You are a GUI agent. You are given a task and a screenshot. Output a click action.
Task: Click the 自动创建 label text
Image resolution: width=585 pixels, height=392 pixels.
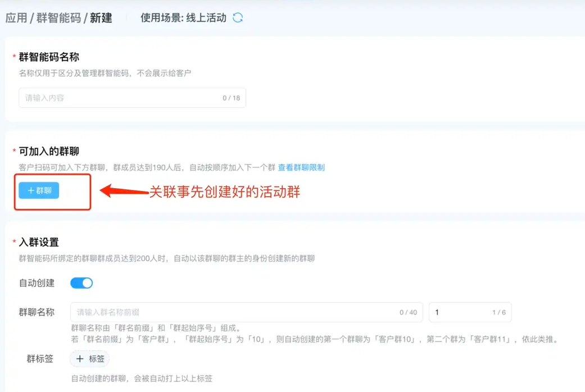(x=37, y=283)
